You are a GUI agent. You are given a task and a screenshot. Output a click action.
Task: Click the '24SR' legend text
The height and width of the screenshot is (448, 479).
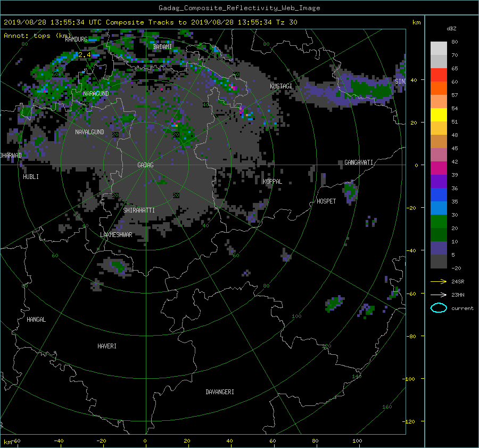tap(458, 282)
